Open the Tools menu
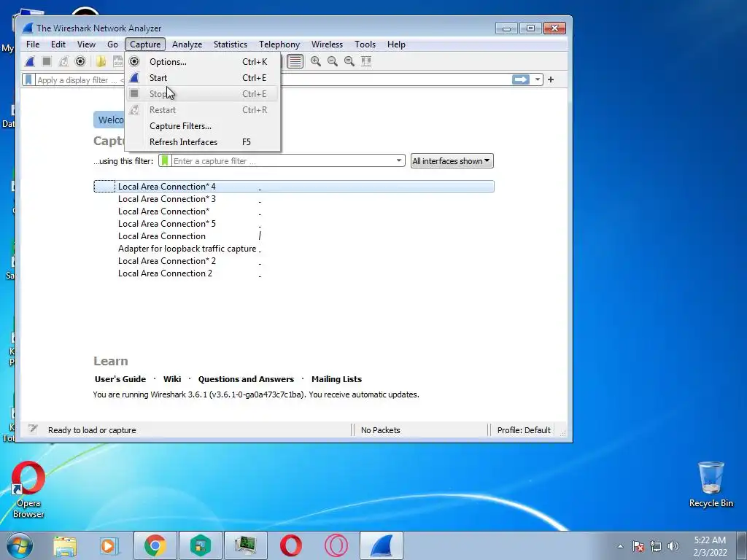Screen dimensions: 747x560 [365, 44]
